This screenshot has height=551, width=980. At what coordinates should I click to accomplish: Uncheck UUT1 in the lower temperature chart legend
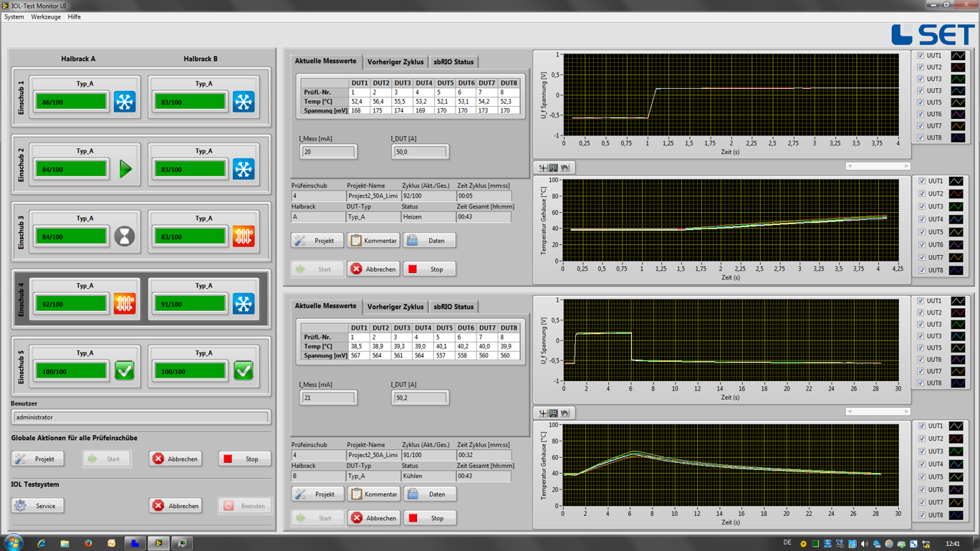click(922, 426)
